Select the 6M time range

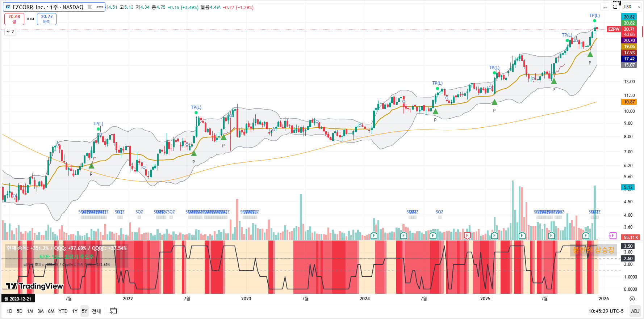tap(51, 311)
